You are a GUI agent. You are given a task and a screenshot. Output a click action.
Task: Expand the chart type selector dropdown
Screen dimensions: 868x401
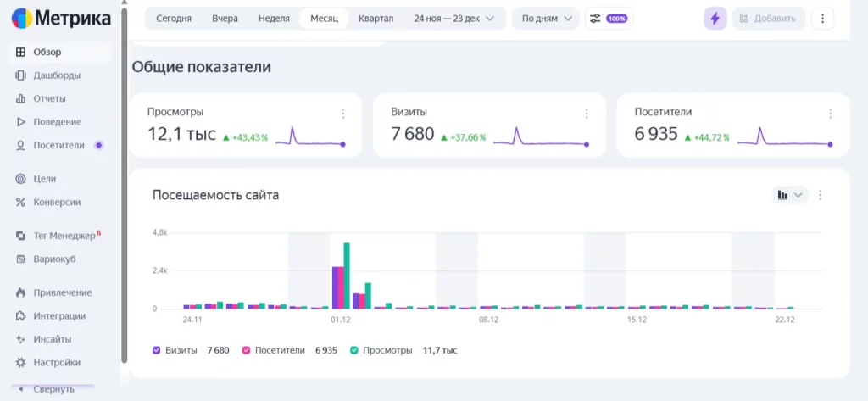pyautogui.click(x=790, y=195)
